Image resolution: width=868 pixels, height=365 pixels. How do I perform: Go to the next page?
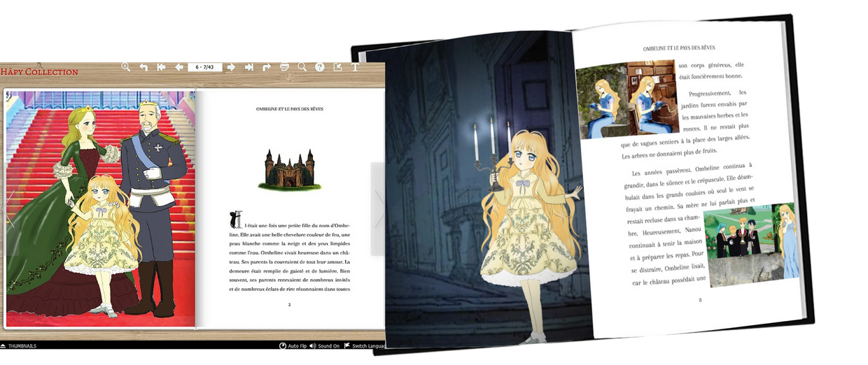click(x=231, y=67)
